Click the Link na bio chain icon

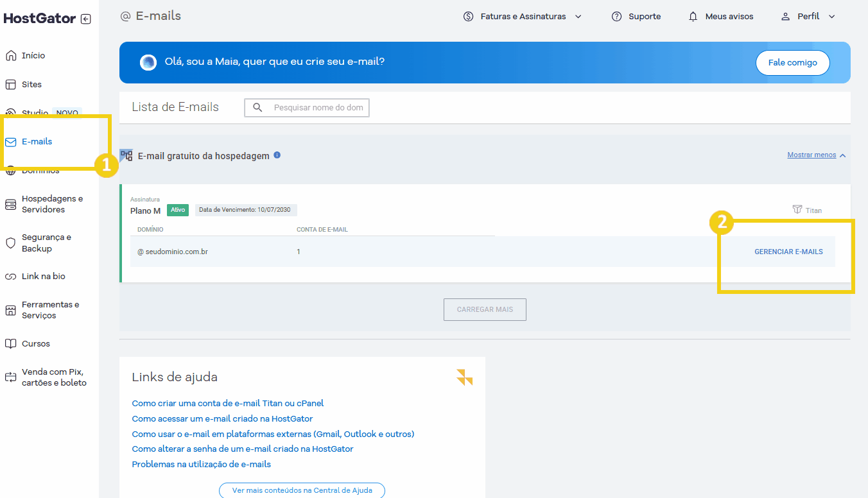coord(10,277)
